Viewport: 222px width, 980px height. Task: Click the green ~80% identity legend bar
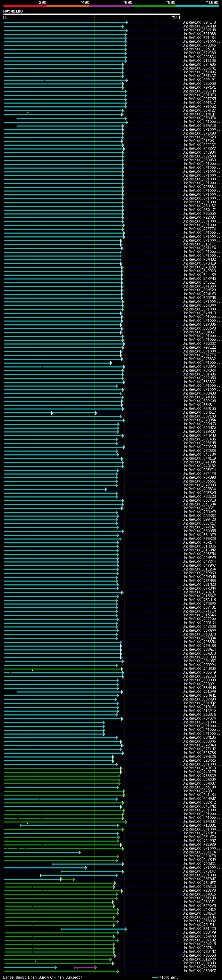pyautogui.click(x=154, y=6)
